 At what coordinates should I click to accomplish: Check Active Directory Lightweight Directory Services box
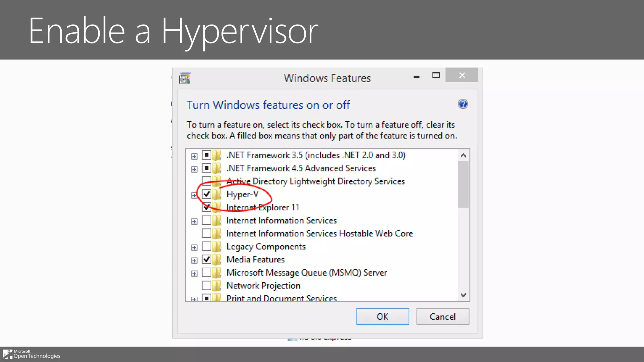206,181
